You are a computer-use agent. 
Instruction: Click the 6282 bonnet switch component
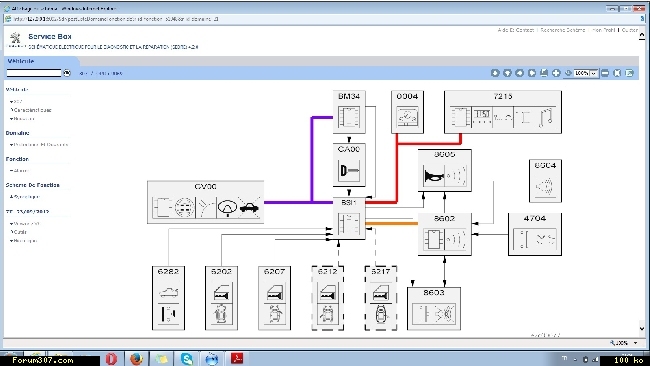(168, 298)
